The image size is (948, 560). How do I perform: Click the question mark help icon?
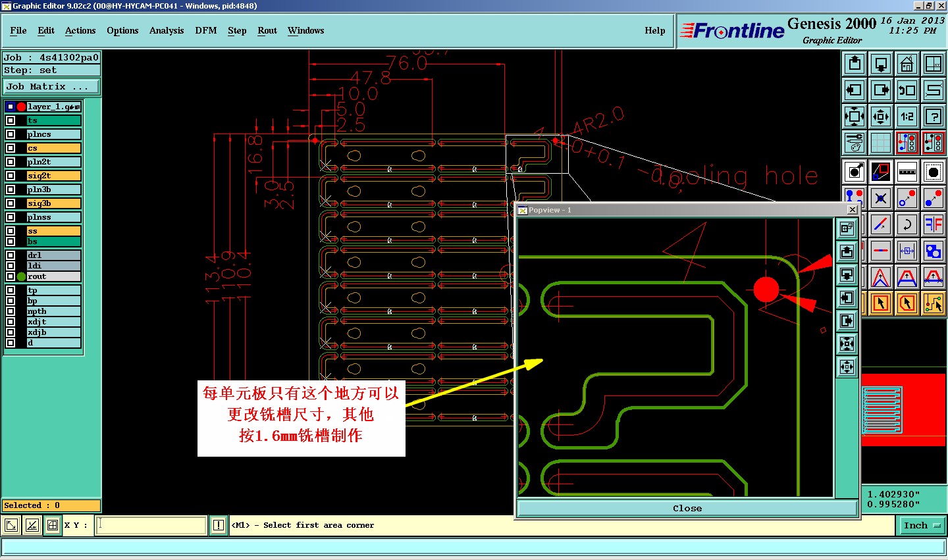(934, 116)
